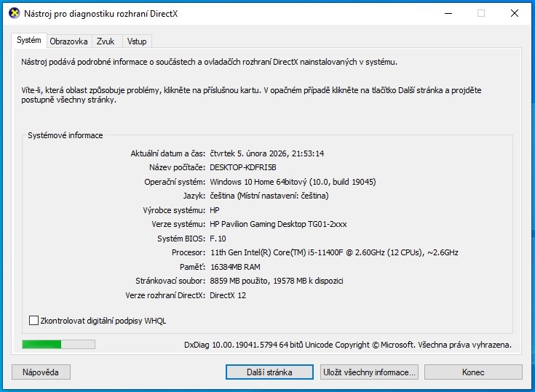
Task: Click the 16384MB RAM memory value
Action: pos(234,267)
